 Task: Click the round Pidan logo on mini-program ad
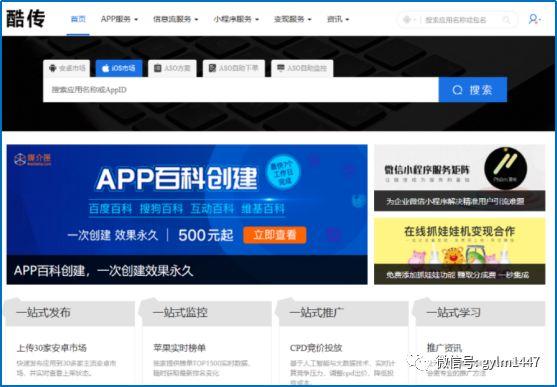click(505, 168)
